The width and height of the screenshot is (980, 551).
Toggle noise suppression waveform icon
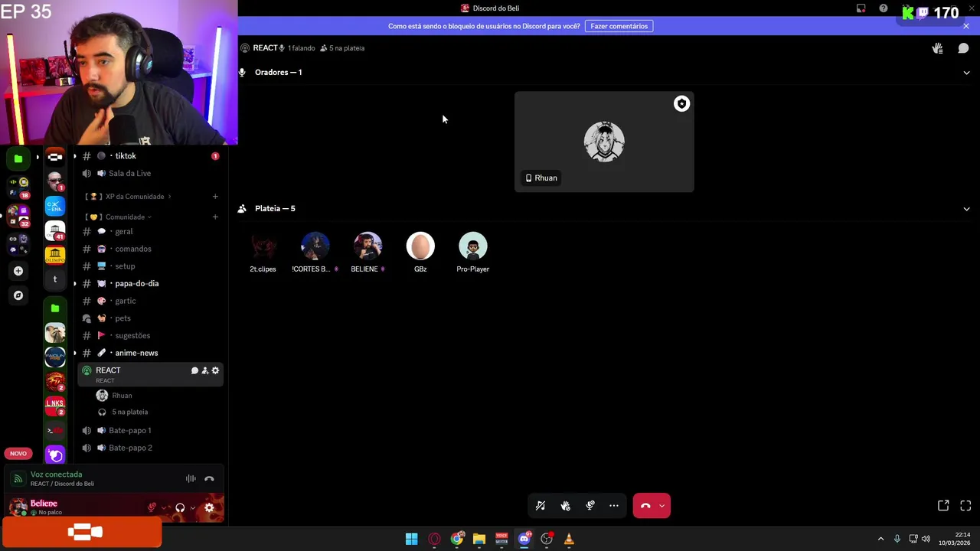[191, 479]
